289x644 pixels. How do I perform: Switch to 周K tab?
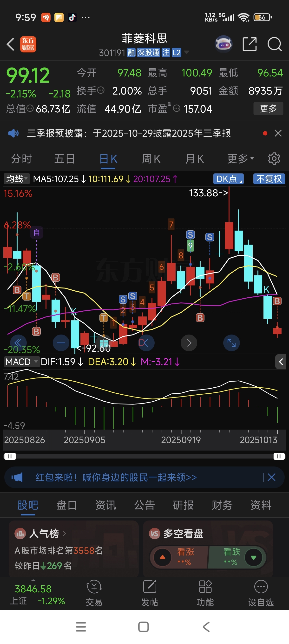click(151, 159)
